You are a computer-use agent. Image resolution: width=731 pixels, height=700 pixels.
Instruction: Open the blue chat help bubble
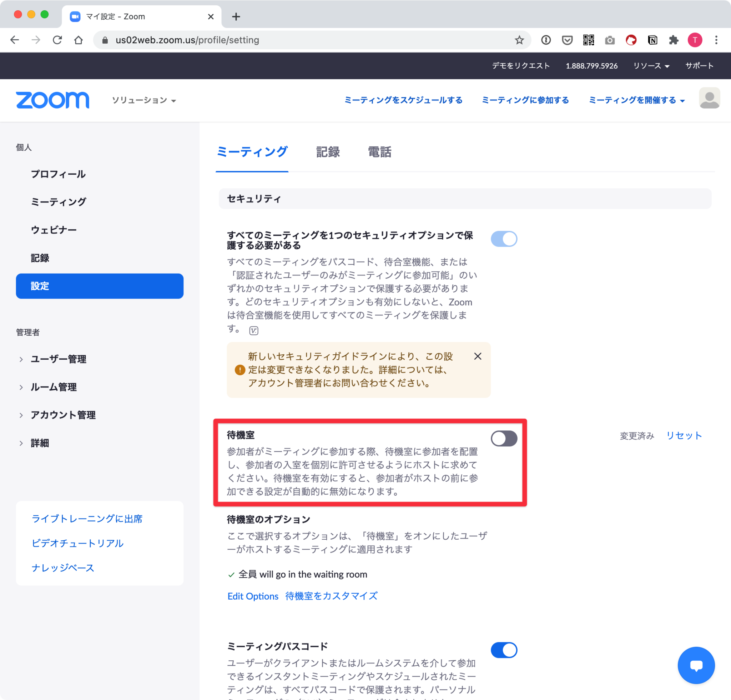click(696, 665)
